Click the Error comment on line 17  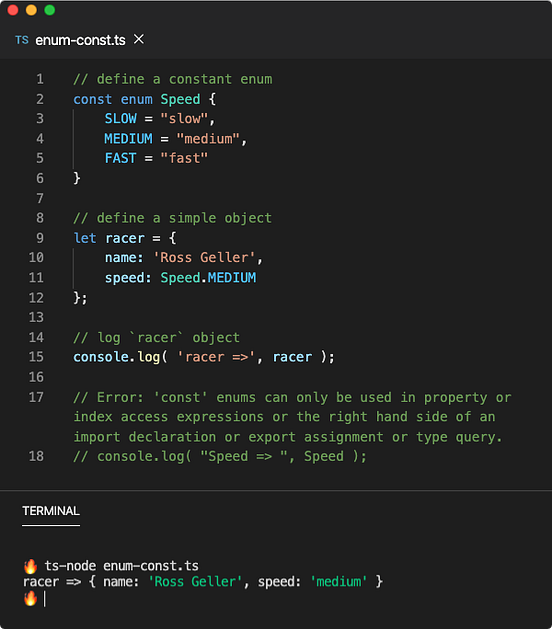(x=292, y=417)
